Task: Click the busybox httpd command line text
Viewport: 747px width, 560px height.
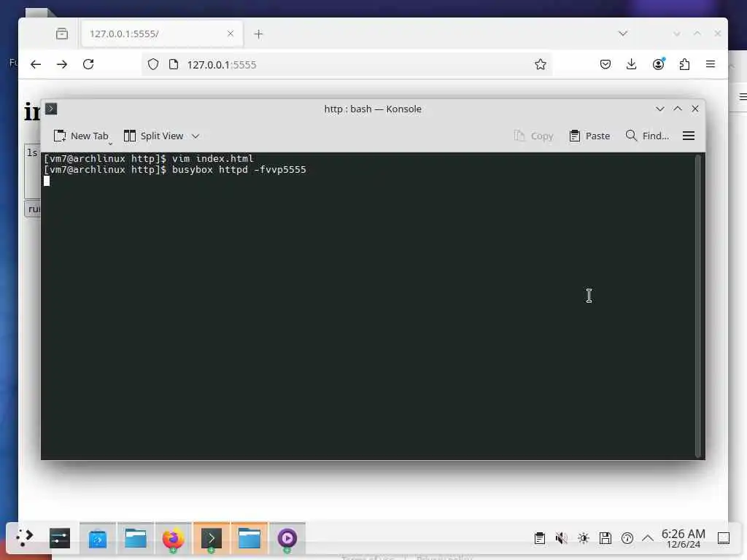Action: point(239,170)
